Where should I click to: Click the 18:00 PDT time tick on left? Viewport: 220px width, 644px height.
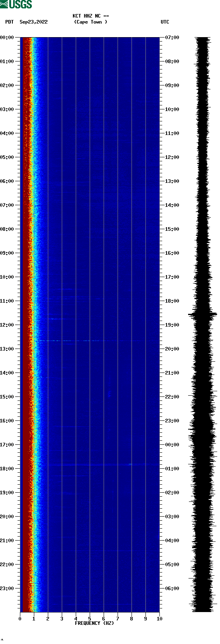click(x=7, y=469)
